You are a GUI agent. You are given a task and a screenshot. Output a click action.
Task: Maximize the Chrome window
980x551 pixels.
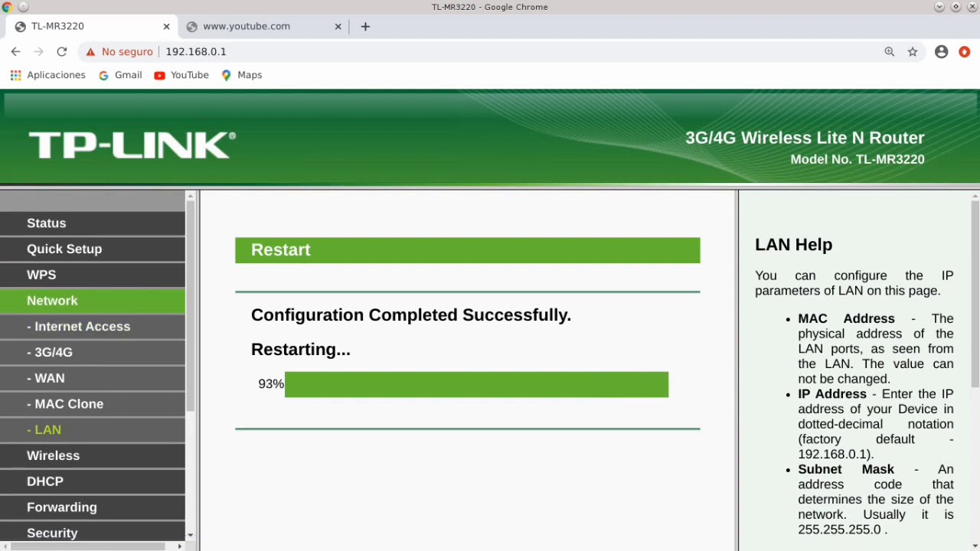coord(955,7)
